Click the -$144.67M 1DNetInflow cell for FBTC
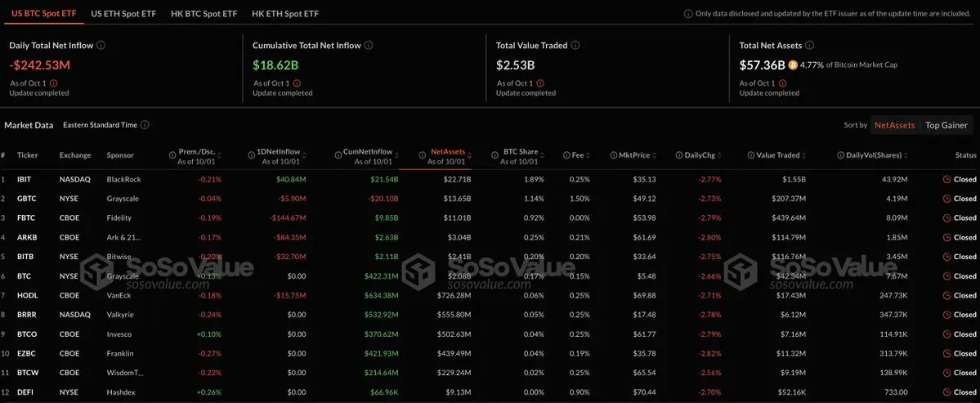 pyautogui.click(x=288, y=218)
